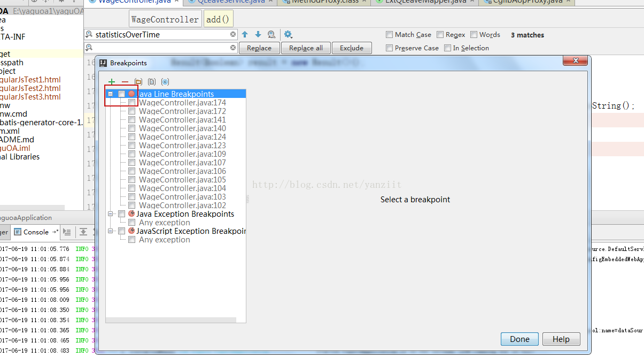The image size is (644, 358).
Task: Add a new breakpoint with the green plus
Action: click(x=112, y=82)
